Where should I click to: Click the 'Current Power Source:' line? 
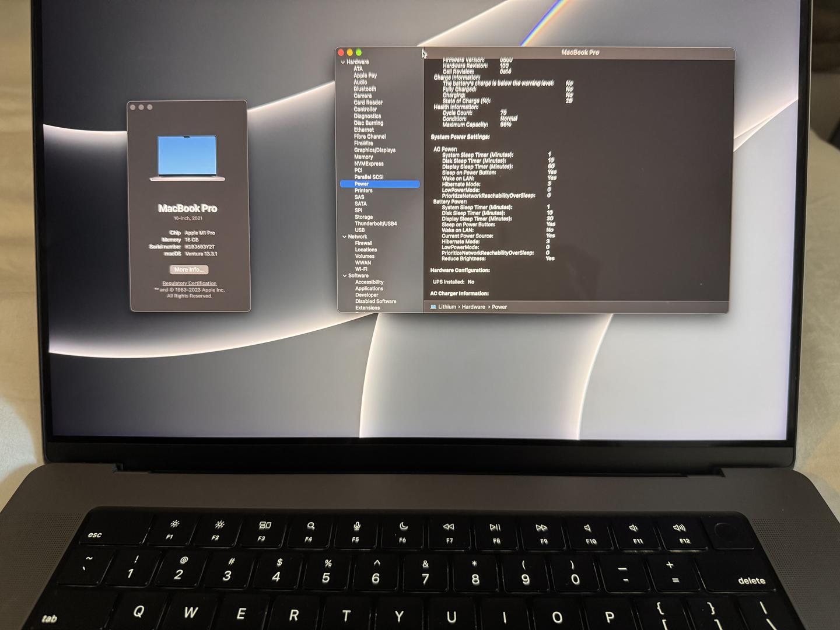pos(498,236)
